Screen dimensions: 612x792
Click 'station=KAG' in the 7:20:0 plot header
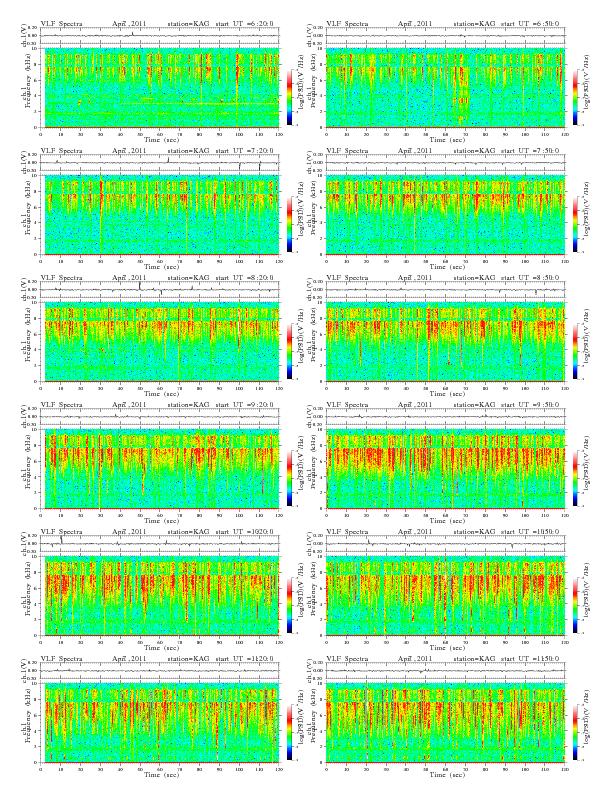[188, 151]
